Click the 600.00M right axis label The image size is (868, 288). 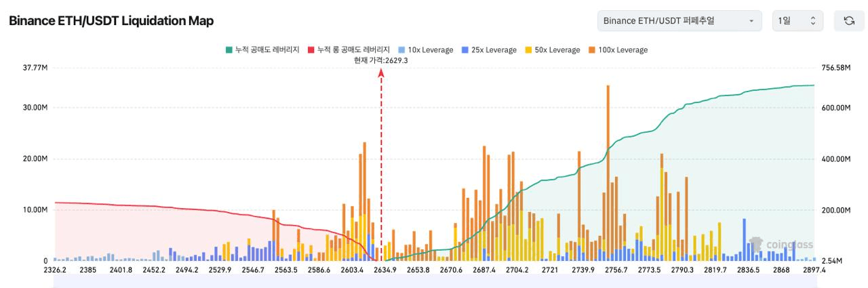click(x=835, y=108)
